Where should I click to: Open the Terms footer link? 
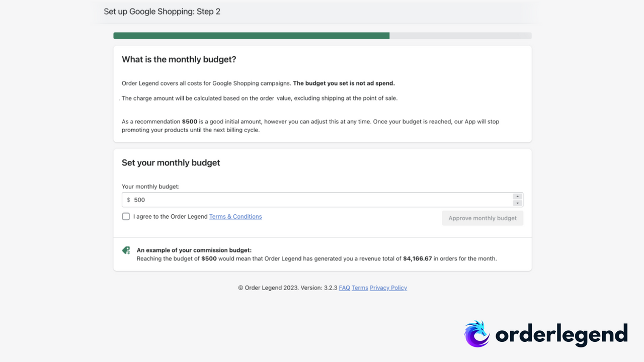click(x=360, y=288)
